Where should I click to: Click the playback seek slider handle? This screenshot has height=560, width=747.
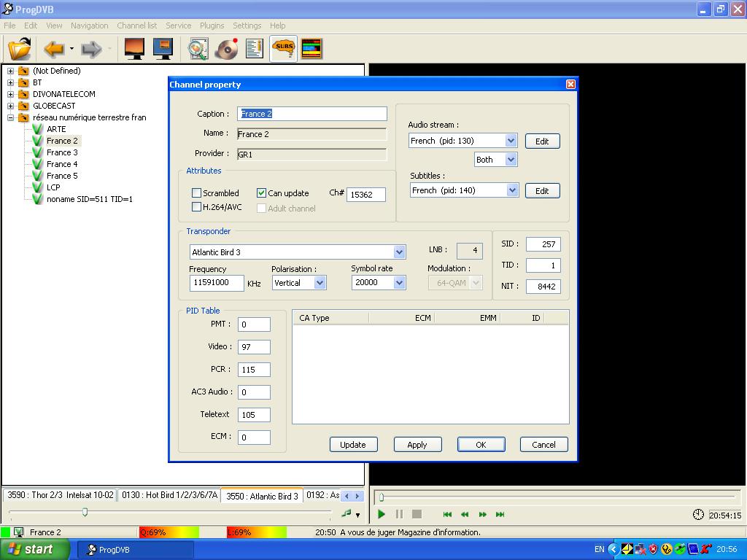coord(381,498)
